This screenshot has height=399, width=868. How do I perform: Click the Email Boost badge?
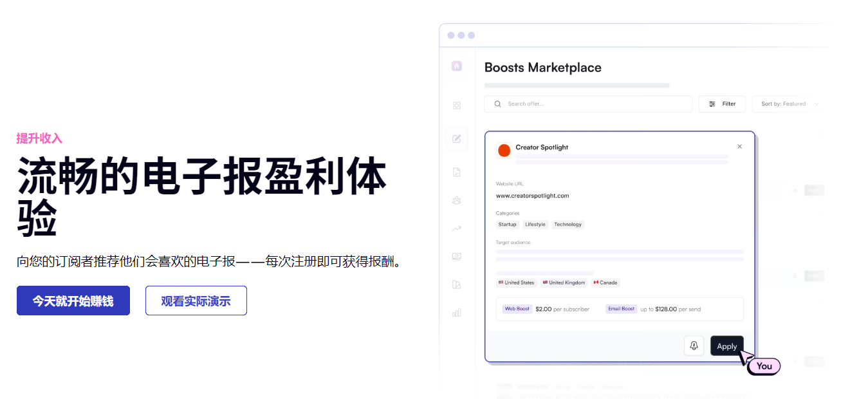coord(622,309)
